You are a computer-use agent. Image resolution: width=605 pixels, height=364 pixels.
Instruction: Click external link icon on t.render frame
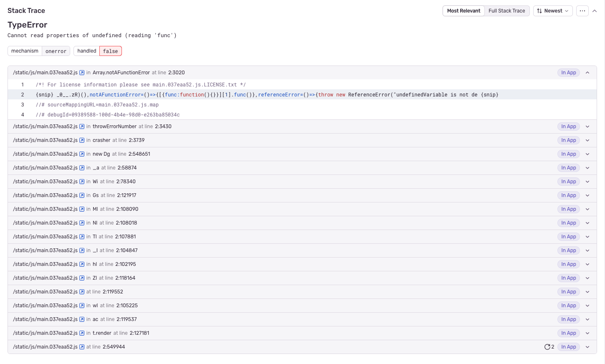point(82,333)
